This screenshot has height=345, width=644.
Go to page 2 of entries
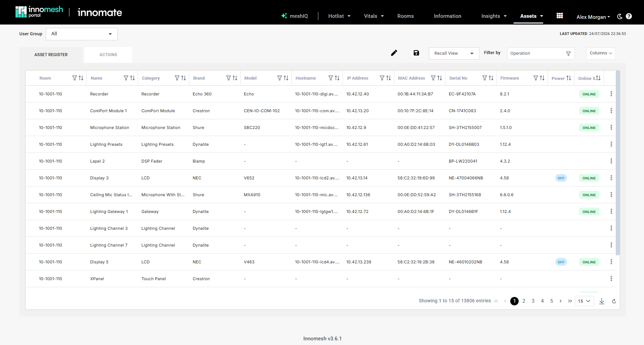click(524, 301)
